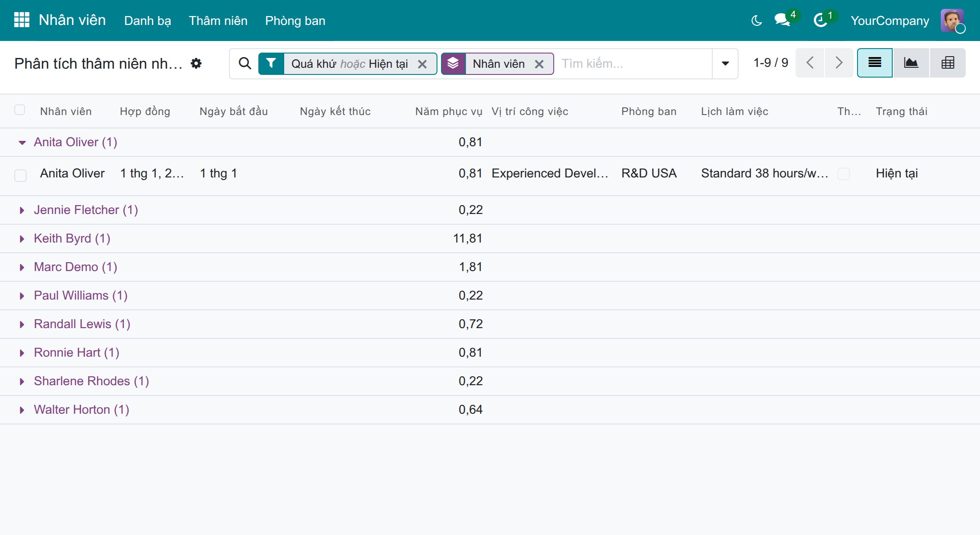Open the Thâm niên menu
The height and width of the screenshot is (535, 980).
pos(218,21)
